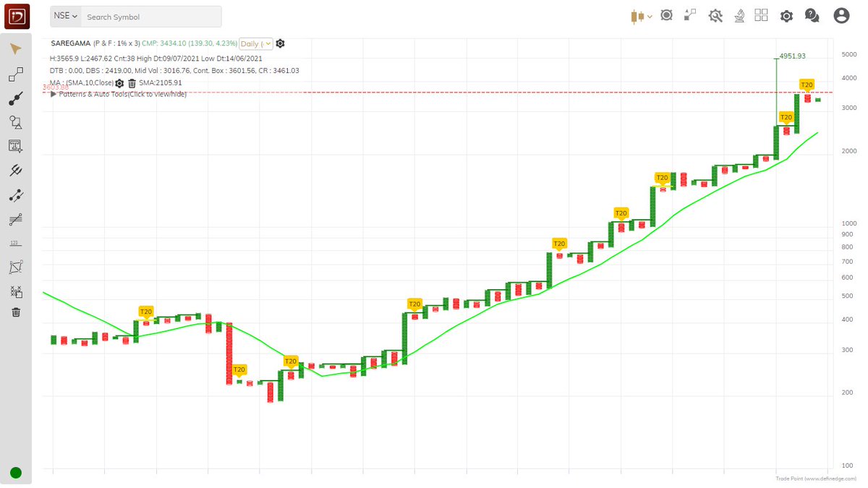The width and height of the screenshot is (868, 488).
Task: Open the Definedge red logo menu
Action: [x=16, y=16]
